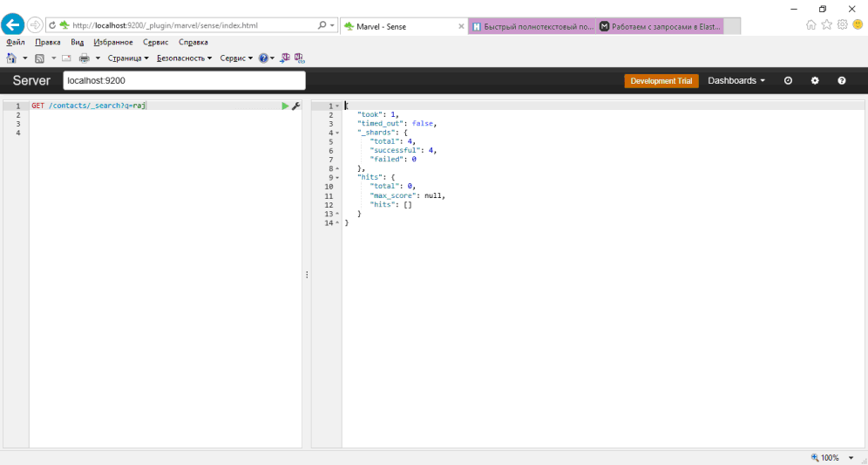Open address bar search magnifier
This screenshot has width=868, height=465.
coord(322,25)
